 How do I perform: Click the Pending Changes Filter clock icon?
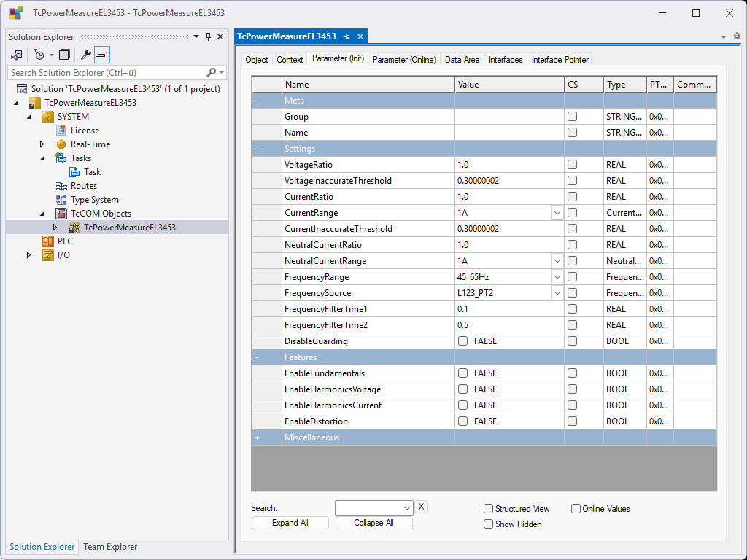point(39,55)
